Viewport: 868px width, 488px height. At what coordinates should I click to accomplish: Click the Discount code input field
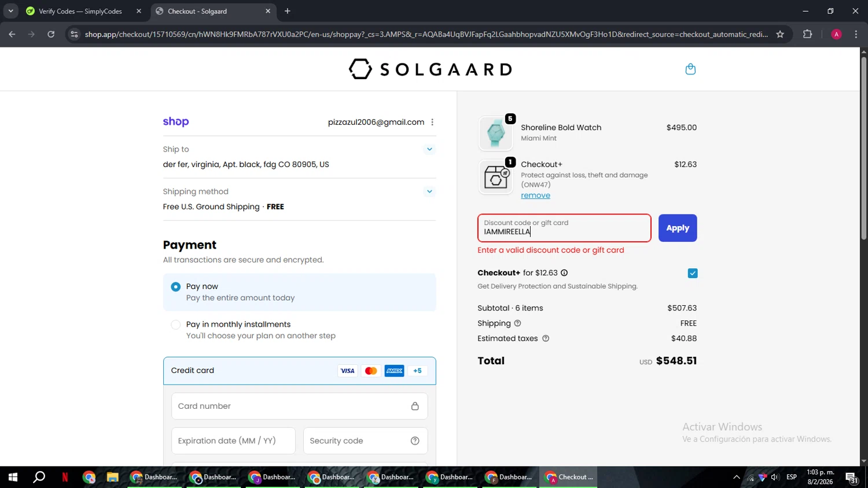(x=564, y=228)
